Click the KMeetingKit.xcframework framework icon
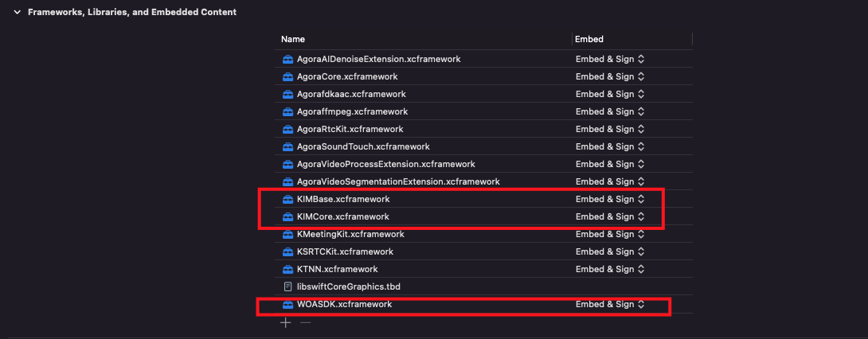 tap(288, 234)
